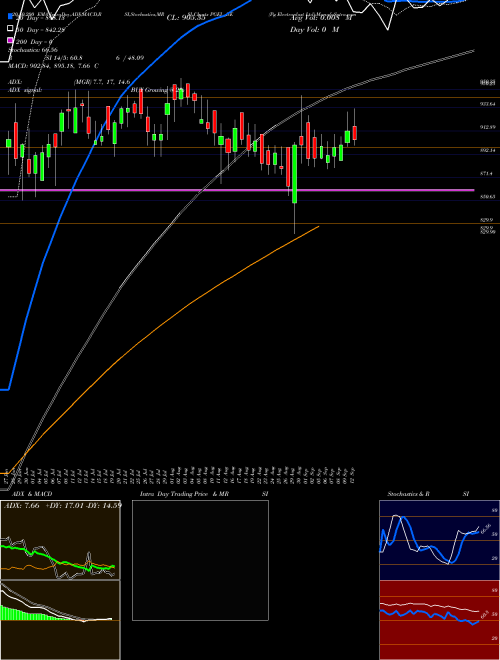Click the magenta 200 day horizontal line
500x660 pixels.
click(x=237, y=190)
